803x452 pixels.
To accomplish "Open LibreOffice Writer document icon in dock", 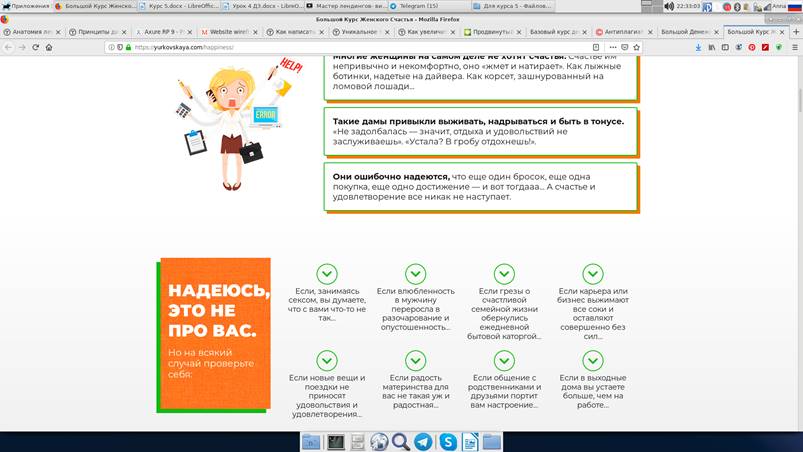I will (469, 441).
